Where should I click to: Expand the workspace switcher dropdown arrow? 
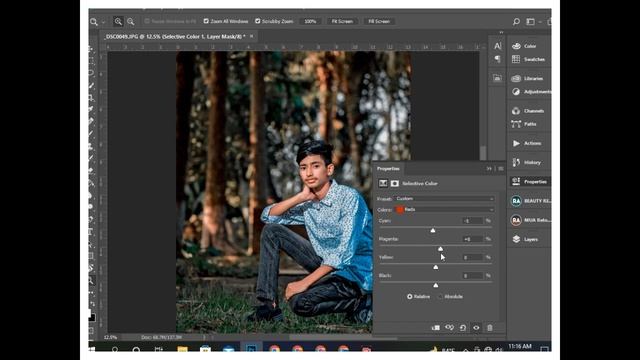pyautogui.click(x=540, y=22)
